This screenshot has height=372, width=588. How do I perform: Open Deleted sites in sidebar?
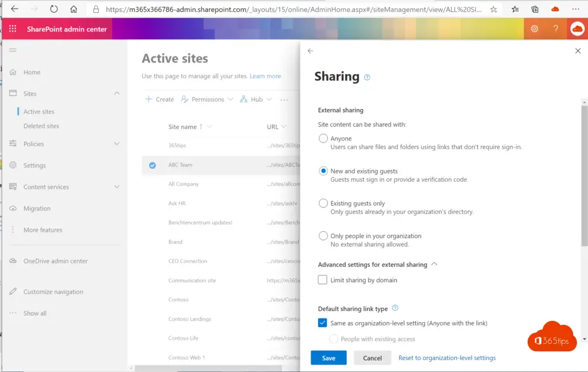(x=41, y=126)
